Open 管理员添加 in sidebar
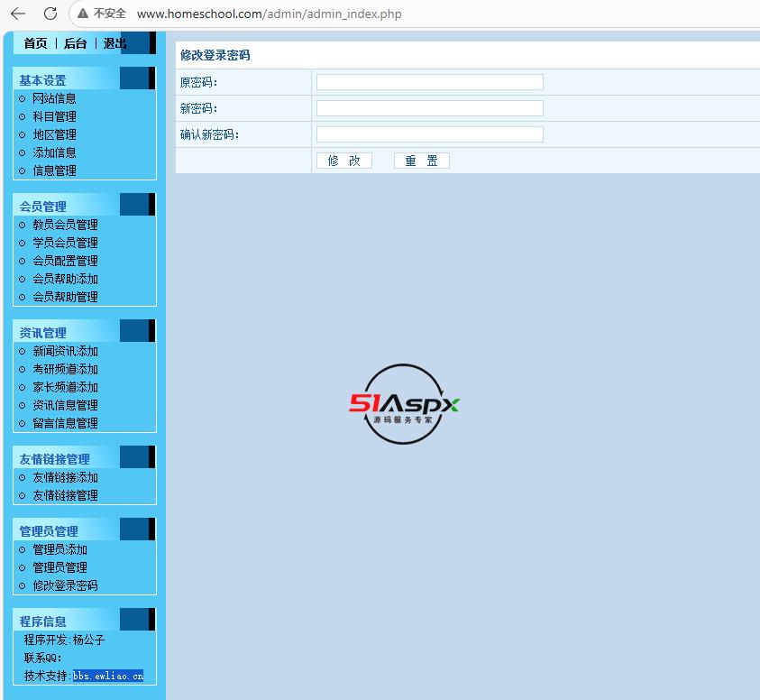 coord(60,549)
